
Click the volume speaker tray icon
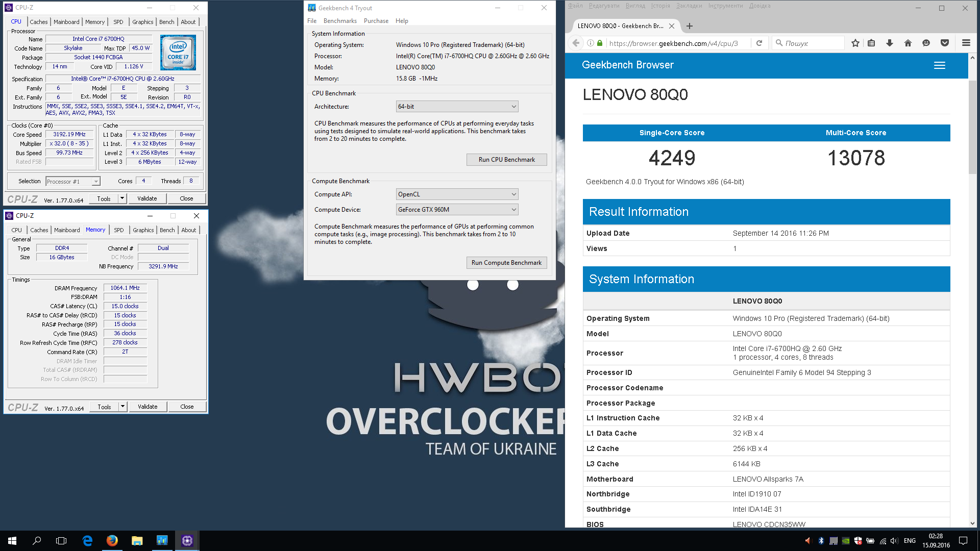(x=894, y=541)
